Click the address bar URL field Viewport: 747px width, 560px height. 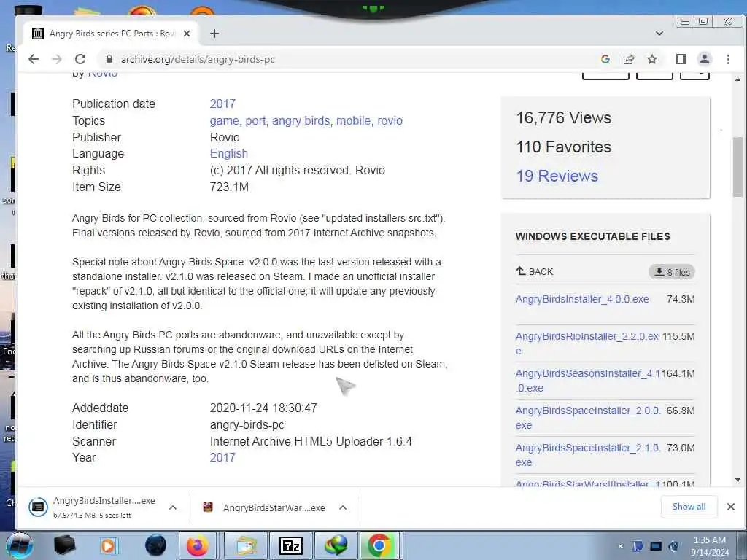(x=348, y=59)
